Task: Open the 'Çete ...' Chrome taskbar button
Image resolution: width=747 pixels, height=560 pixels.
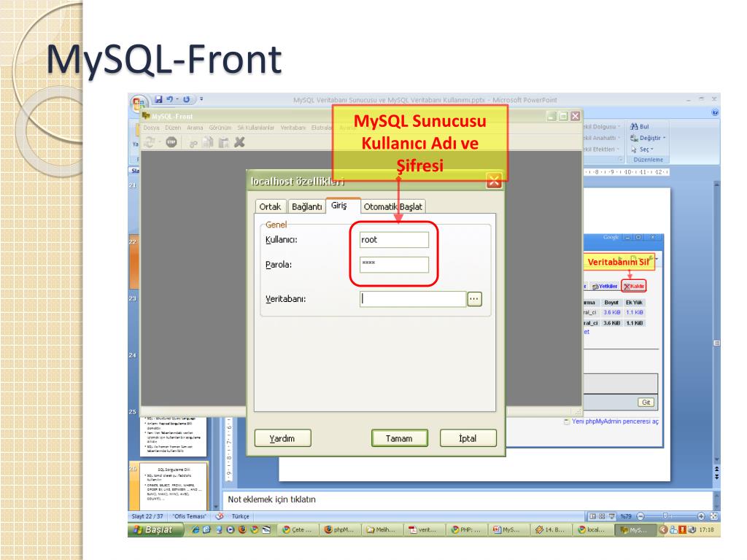Action: coord(298,529)
